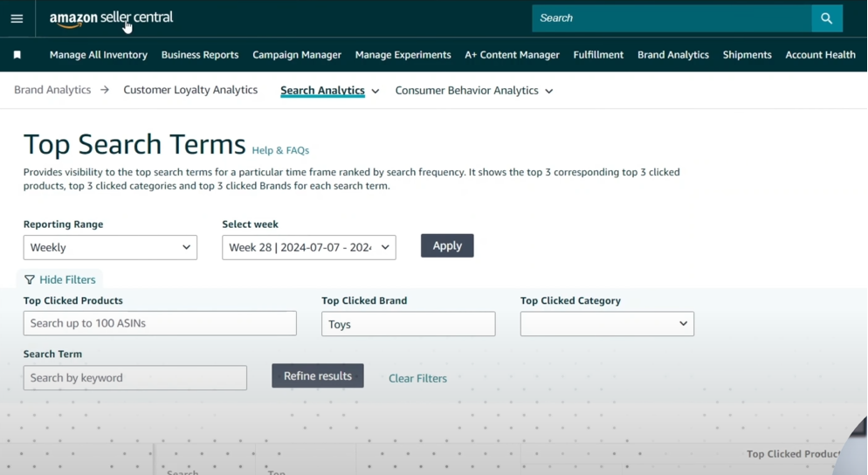Open Campaign Manager
Image resolution: width=868 pixels, height=475 pixels.
pos(297,55)
